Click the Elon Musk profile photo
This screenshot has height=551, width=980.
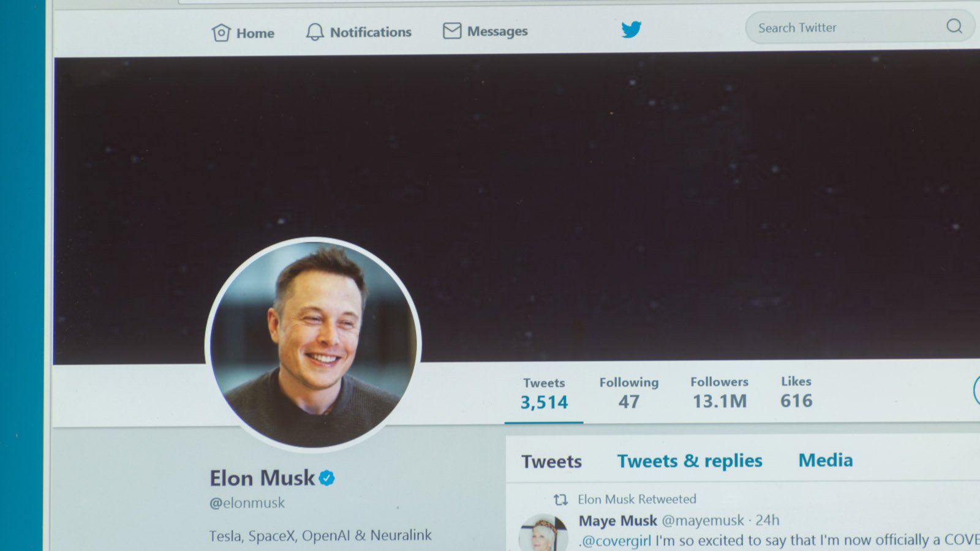pos(314,343)
